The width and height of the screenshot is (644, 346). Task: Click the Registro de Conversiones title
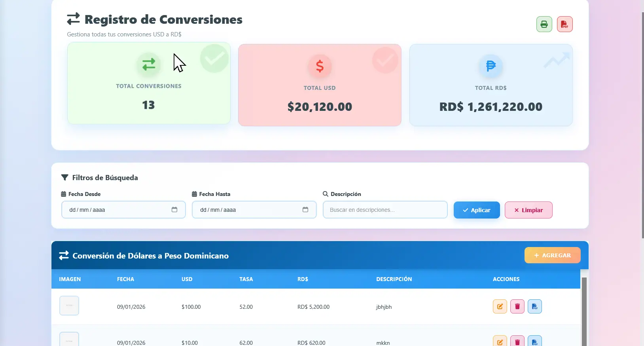[x=163, y=19]
